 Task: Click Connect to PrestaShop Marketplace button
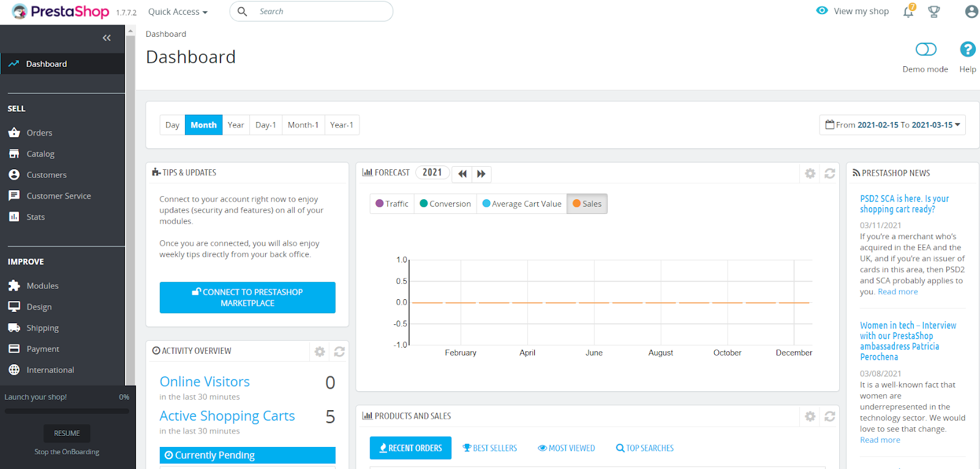point(247,297)
